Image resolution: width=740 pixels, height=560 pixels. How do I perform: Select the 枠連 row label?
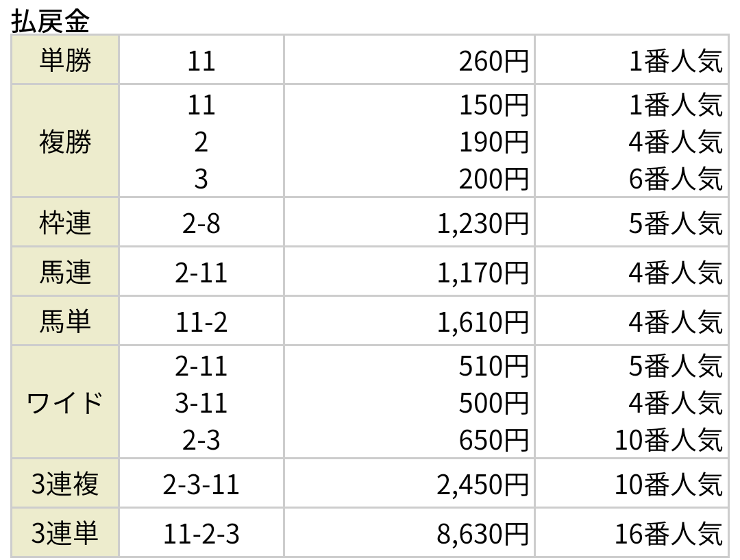point(65,222)
